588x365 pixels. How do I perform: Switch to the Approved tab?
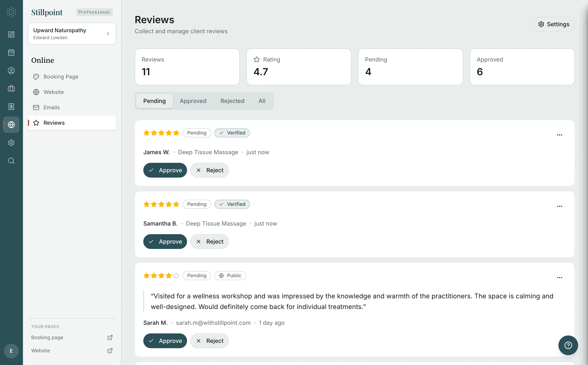pos(193,101)
